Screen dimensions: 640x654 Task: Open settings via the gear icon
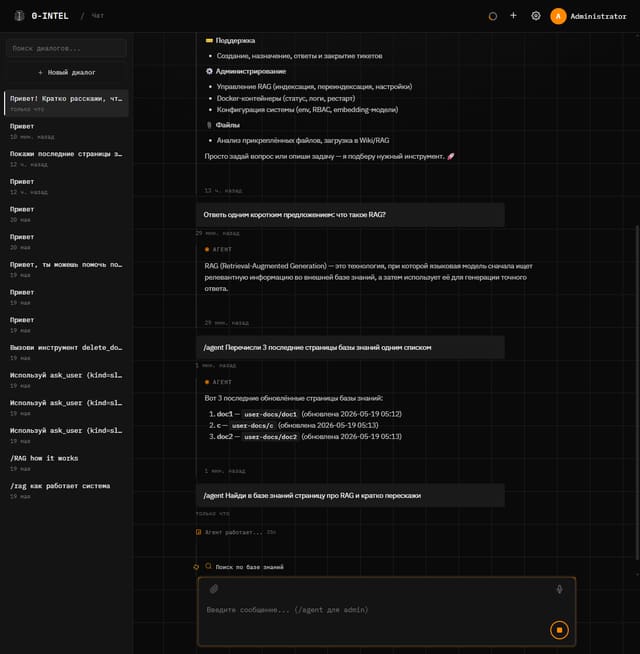coord(536,16)
